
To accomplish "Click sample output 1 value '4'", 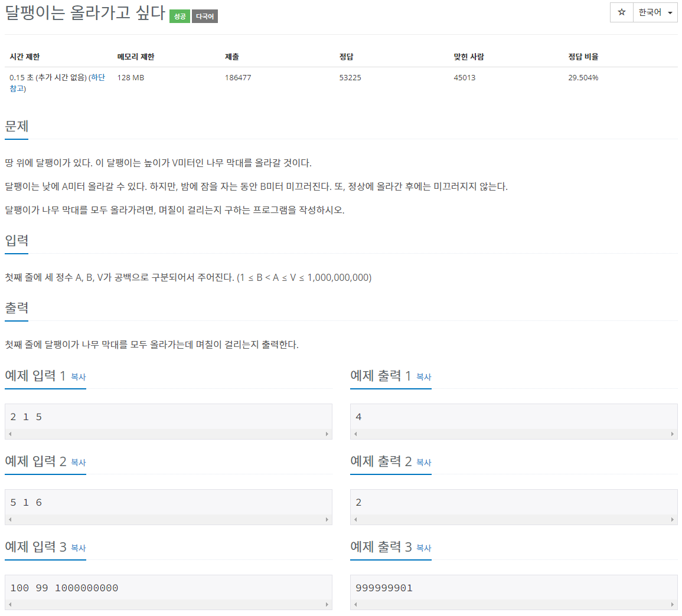I will 358,417.
